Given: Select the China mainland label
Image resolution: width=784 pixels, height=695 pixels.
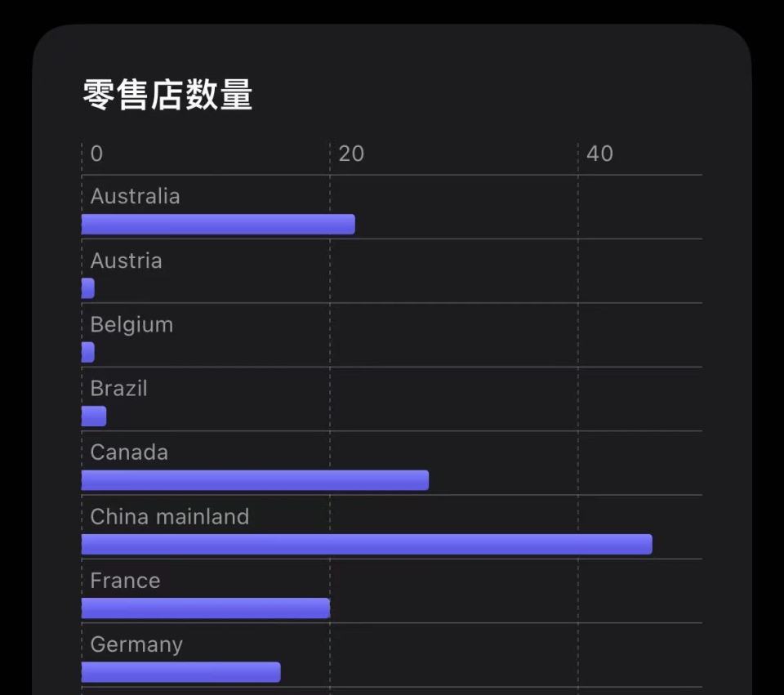Looking at the screenshot, I should [x=169, y=517].
